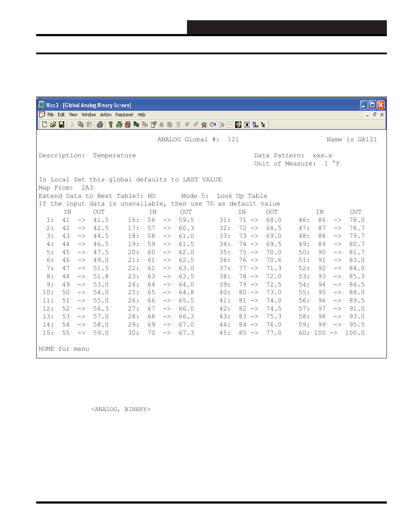
Task: Click LAST VALUE in the local set line
Action: click(202, 180)
